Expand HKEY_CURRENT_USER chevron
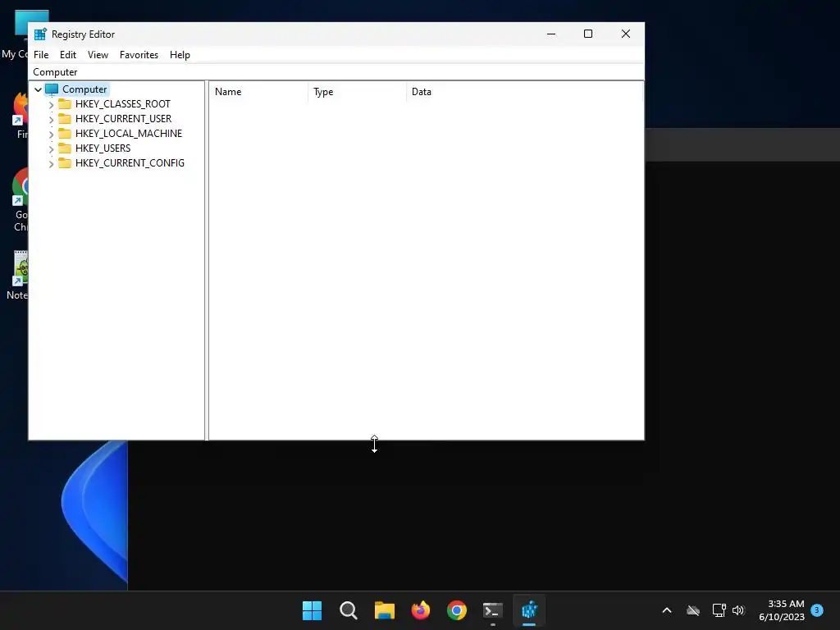 pyautogui.click(x=51, y=119)
